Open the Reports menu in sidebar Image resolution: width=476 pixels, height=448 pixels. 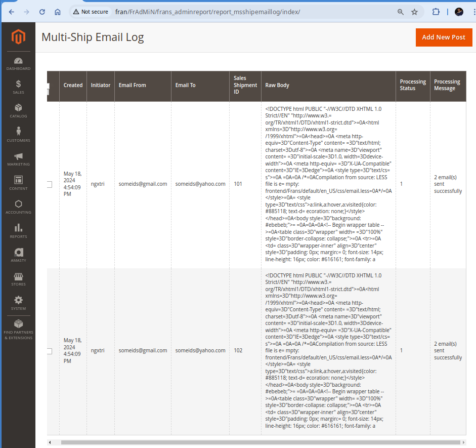pyautogui.click(x=18, y=231)
